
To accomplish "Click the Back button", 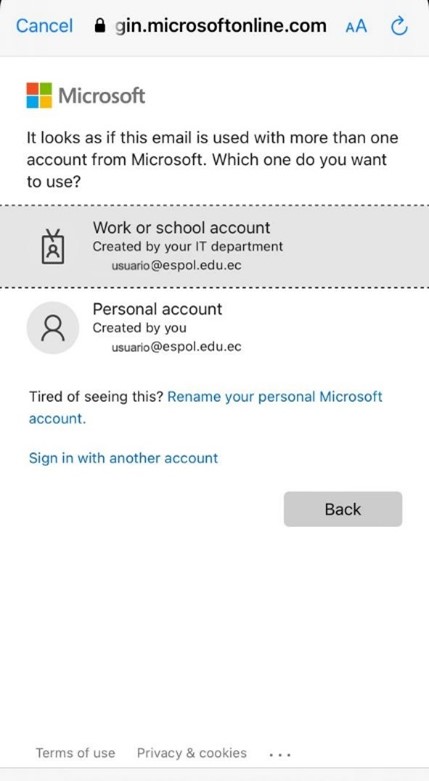I will 343,509.
